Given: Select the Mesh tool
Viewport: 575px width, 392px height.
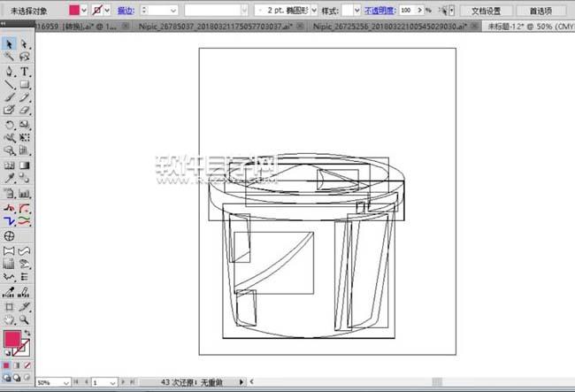Looking at the screenshot, I should click(9, 165).
